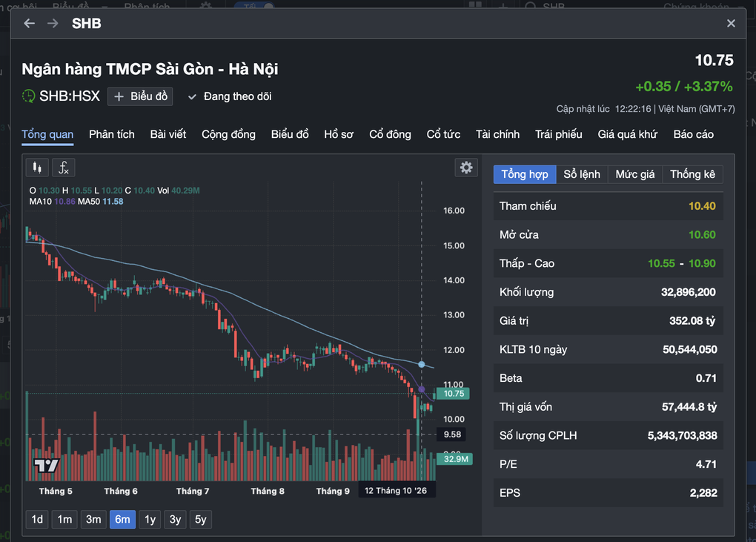Set chart range to 1y
The width and height of the screenshot is (756, 542).
(x=150, y=519)
